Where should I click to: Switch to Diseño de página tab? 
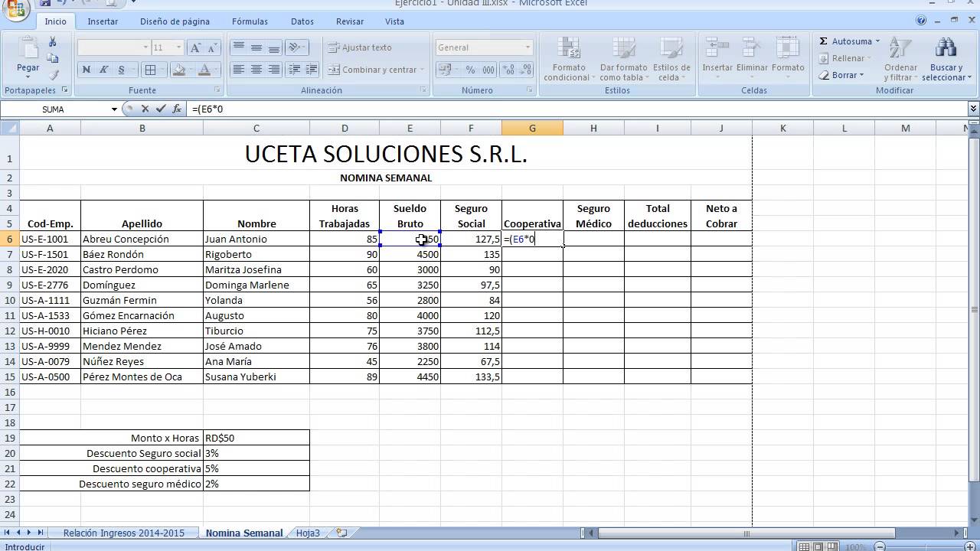click(x=175, y=21)
